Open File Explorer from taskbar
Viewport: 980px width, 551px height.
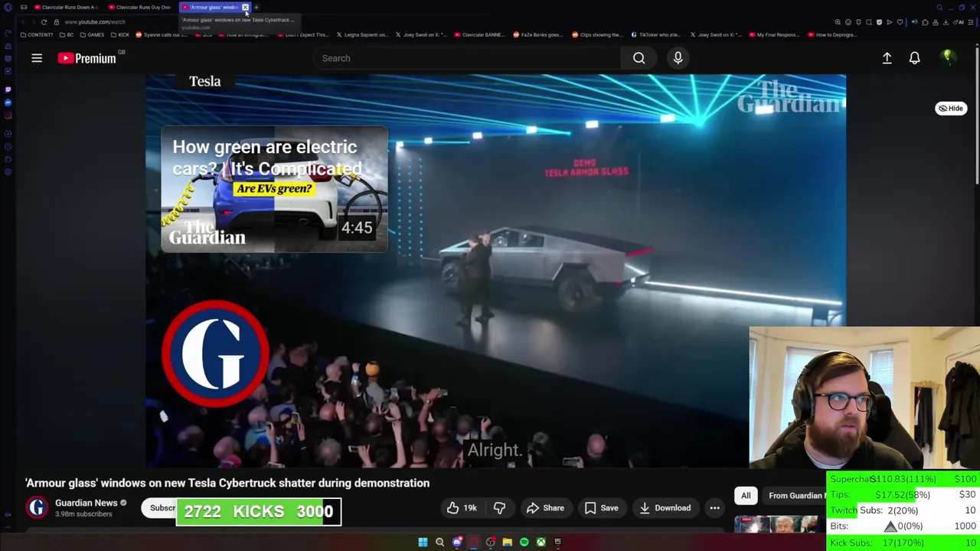[507, 543]
